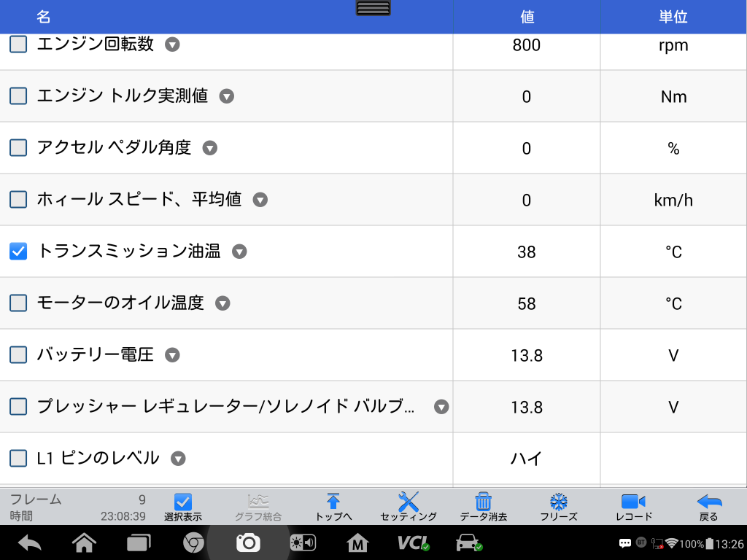Image resolution: width=747 pixels, height=560 pixels.
Task: Enable the バッテリー電圧 checkbox
Action: (x=18, y=355)
